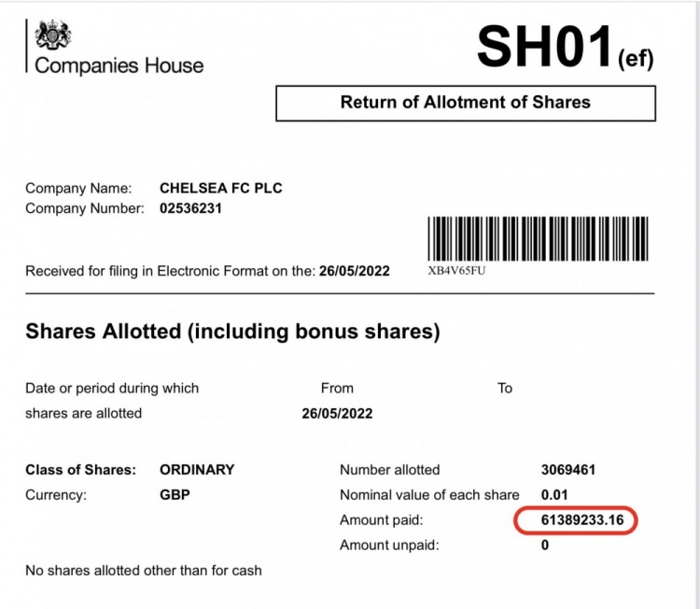700x609 pixels.
Task: Click the SH01 form code heading
Action: (565, 47)
